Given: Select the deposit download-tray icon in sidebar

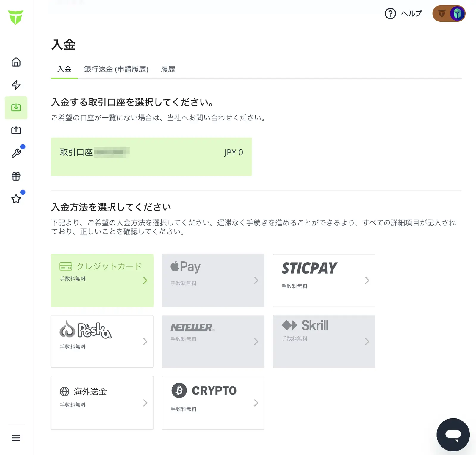Looking at the screenshot, I should (16, 108).
